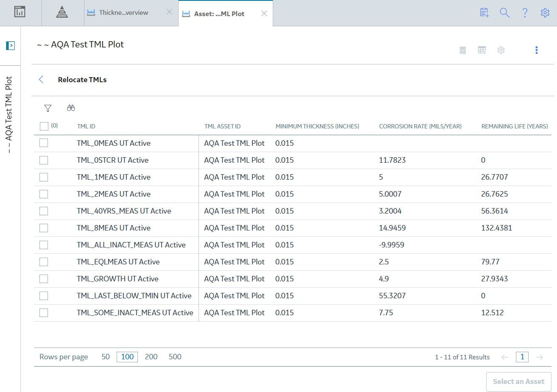Sort by TML ID column header
557x392 pixels.
tap(86, 126)
